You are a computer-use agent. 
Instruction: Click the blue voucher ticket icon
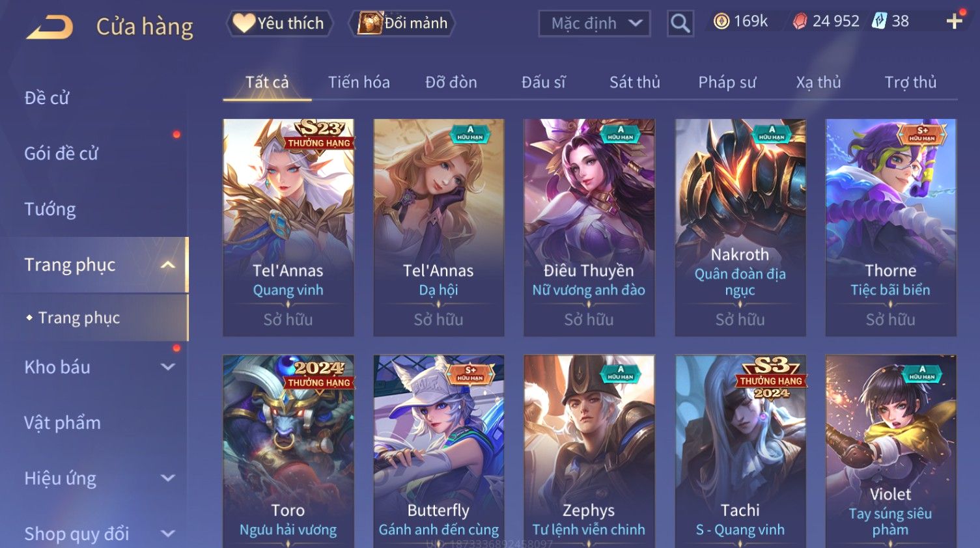(x=879, y=21)
